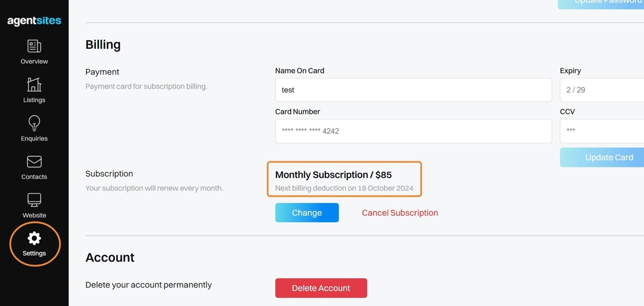This screenshot has width=644, height=306.
Task: Open Enquiries lightbulb icon
Action: (34, 123)
